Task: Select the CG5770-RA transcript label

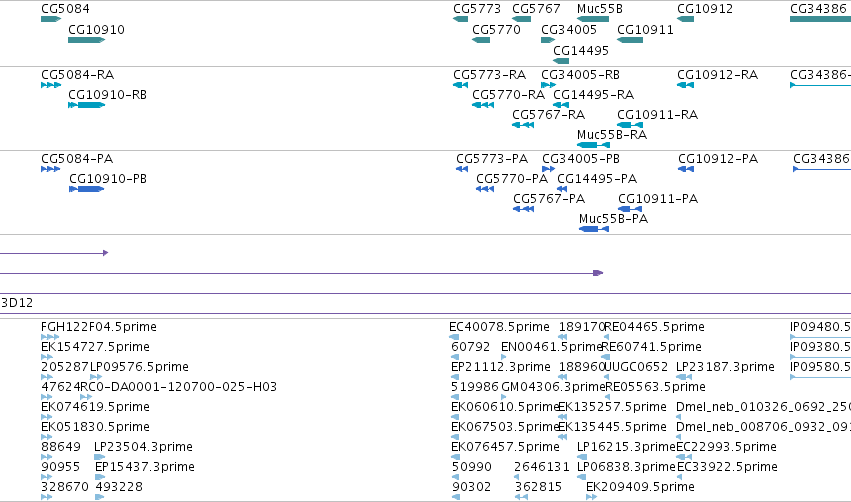Action: [509, 95]
